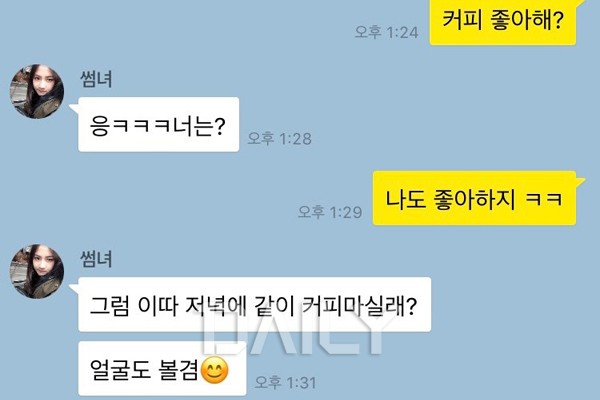Click the 오후 1:29 timestamp

(330, 212)
